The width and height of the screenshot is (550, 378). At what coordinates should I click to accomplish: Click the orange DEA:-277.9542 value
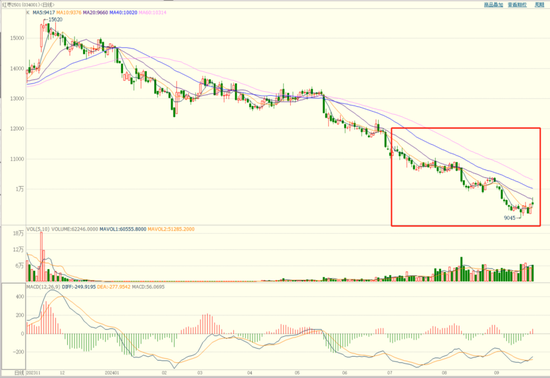click(x=113, y=287)
